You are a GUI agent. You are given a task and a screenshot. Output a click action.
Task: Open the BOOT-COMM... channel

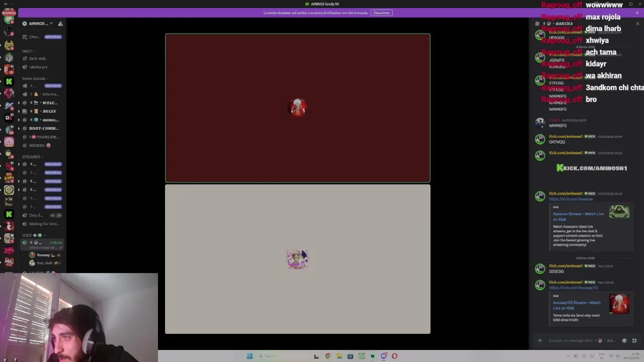pyautogui.click(x=43, y=128)
